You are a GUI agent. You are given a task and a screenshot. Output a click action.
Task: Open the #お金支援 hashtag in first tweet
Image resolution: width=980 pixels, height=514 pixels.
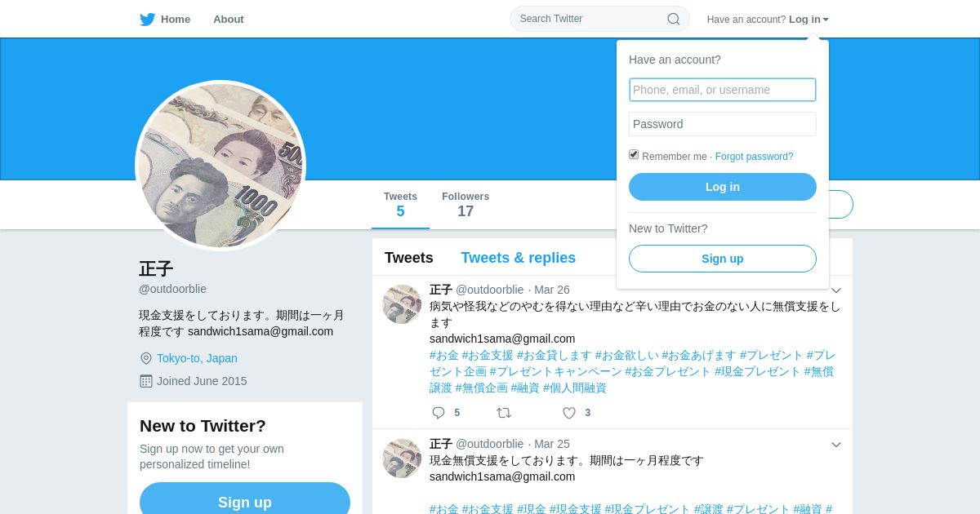(488, 355)
